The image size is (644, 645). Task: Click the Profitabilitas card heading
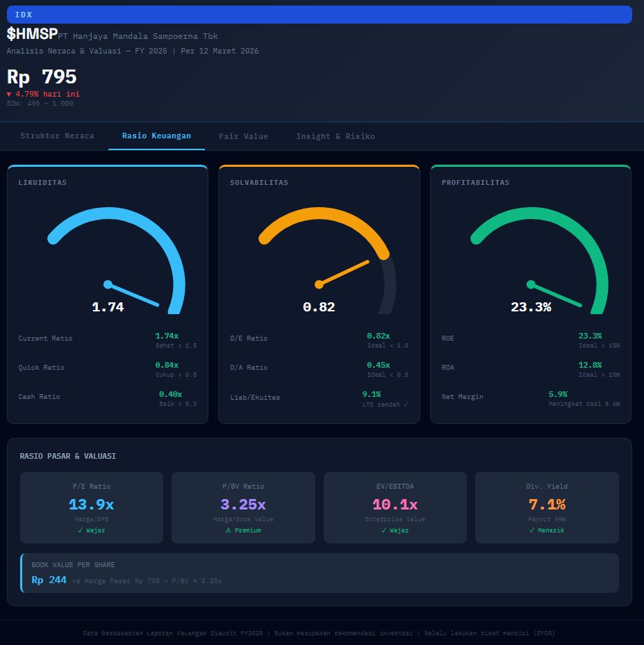(475, 182)
